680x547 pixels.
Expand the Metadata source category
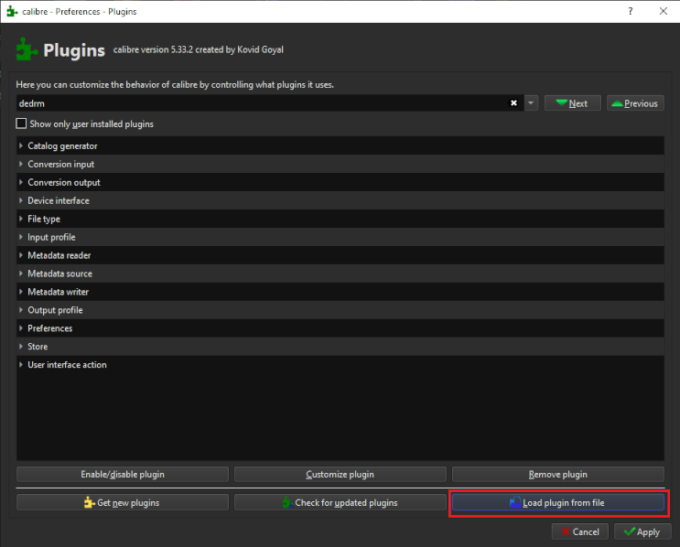[21, 274]
